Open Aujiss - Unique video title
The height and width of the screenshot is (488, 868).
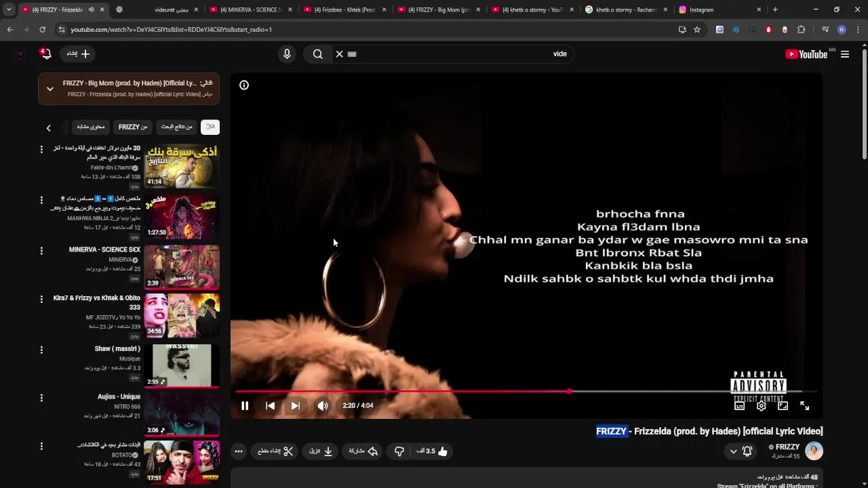click(119, 396)
